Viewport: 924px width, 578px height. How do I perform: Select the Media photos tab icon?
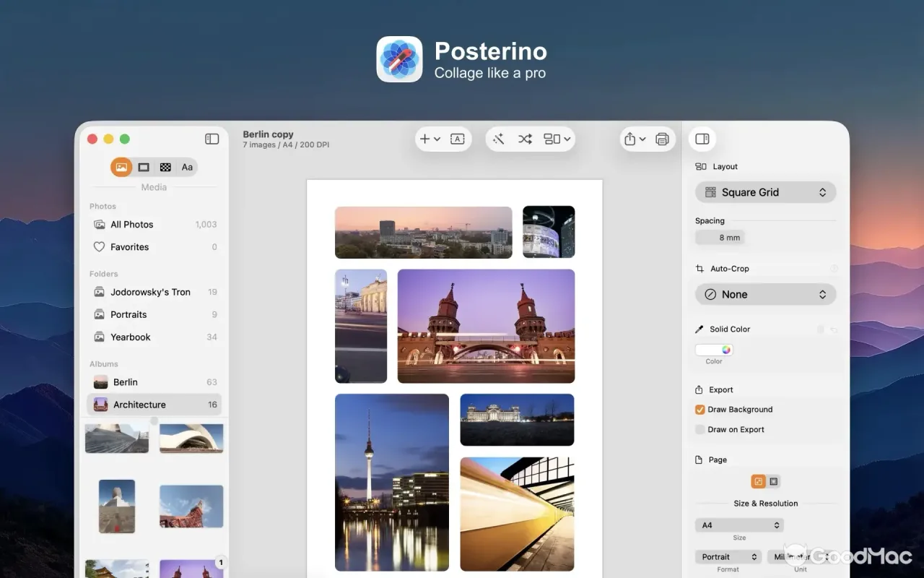[x=121, y=167]
